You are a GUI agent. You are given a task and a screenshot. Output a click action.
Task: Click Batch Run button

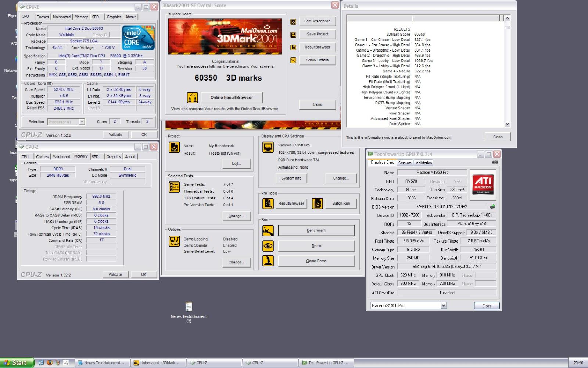coord(341,204)
